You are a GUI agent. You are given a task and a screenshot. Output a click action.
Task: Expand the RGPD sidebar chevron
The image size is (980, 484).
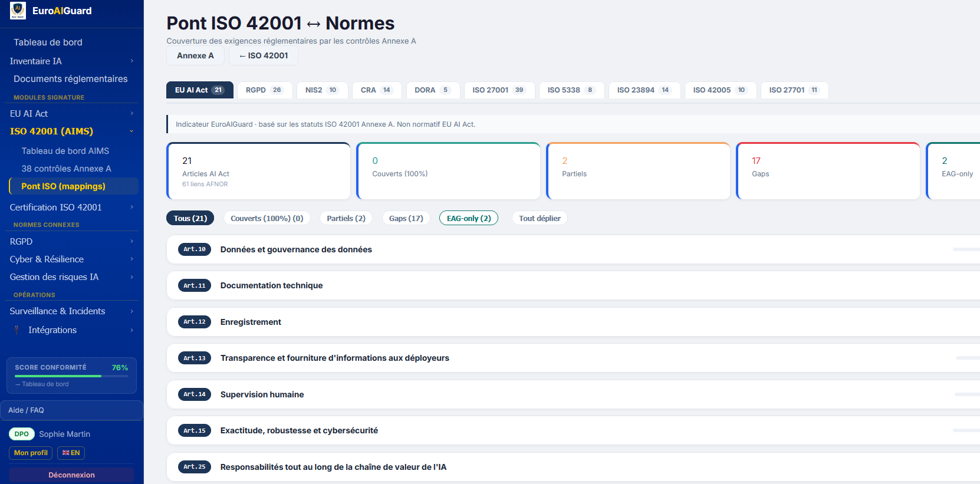click(x=131, y=242)
